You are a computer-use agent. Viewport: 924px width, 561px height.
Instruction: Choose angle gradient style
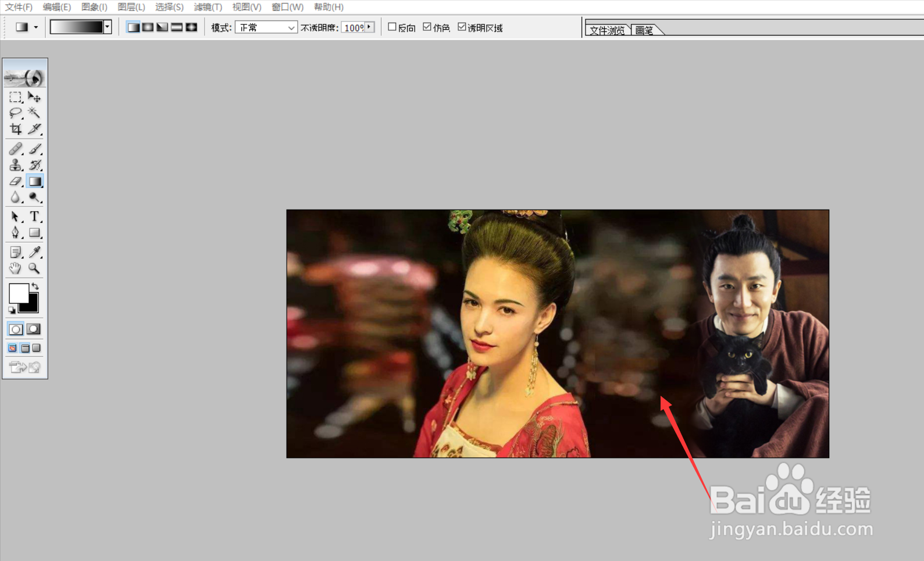162,27
